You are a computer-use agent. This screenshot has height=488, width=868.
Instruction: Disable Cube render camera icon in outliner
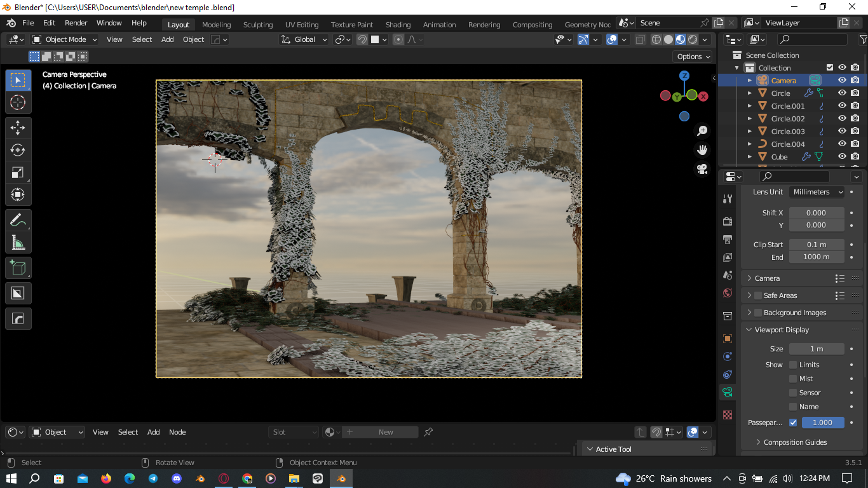point(855,157)
